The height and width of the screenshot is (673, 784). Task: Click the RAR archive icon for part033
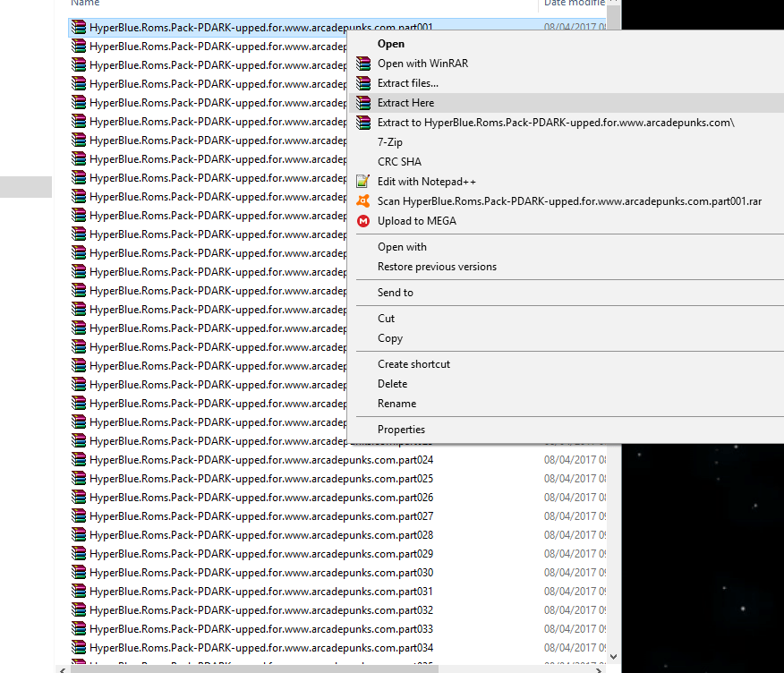tap(79, 628)
